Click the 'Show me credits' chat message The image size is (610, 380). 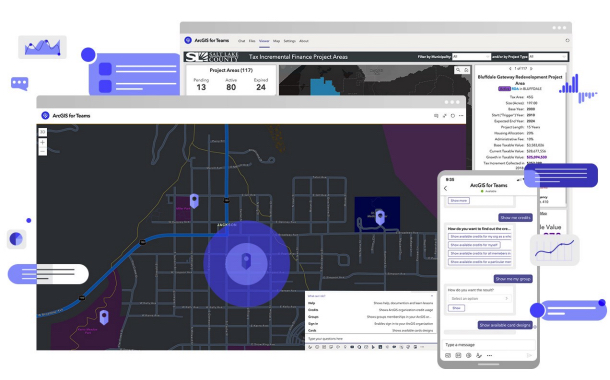515,218
